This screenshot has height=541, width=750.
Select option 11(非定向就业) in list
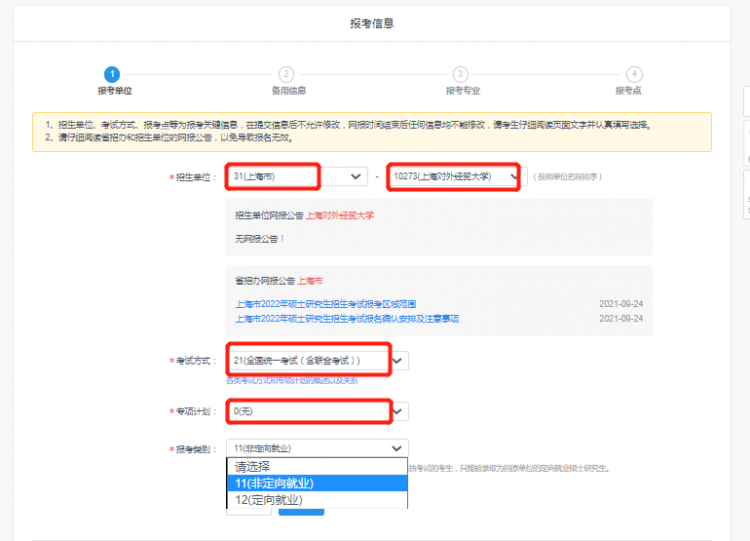[317, 483]
